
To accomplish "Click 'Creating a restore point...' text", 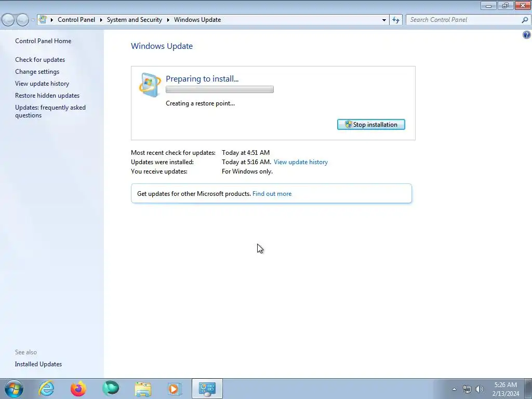I will (x=200, y=103).
